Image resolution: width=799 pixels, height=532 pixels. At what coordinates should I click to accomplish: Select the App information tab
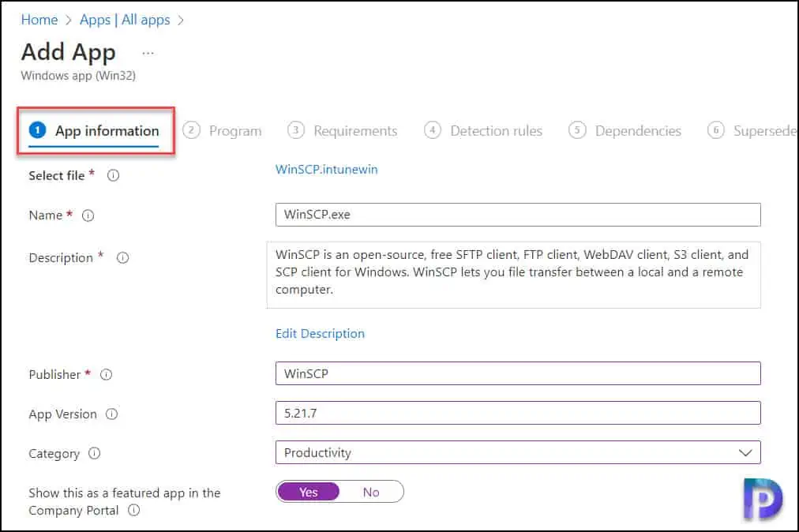pyautogui.click(x=94, y=131)
